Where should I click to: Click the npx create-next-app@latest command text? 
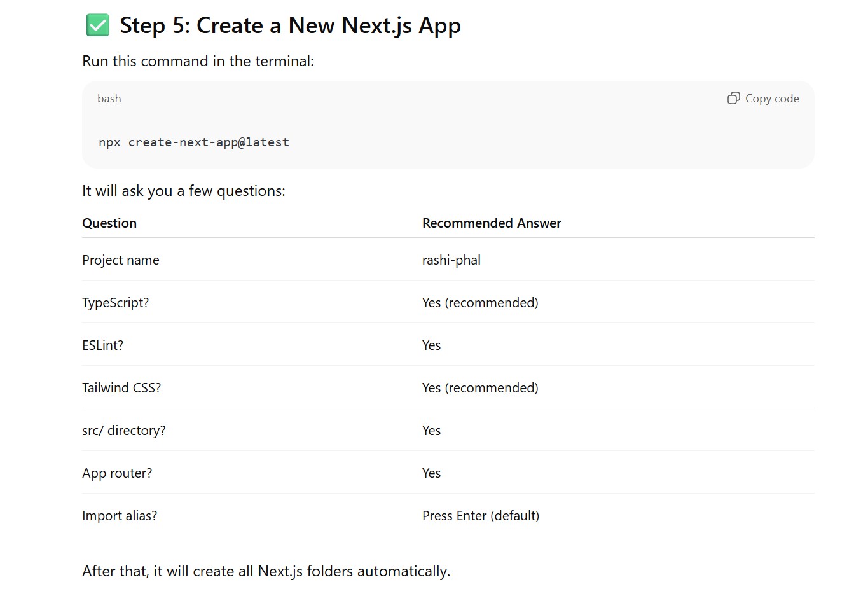(x=194, y=142)
